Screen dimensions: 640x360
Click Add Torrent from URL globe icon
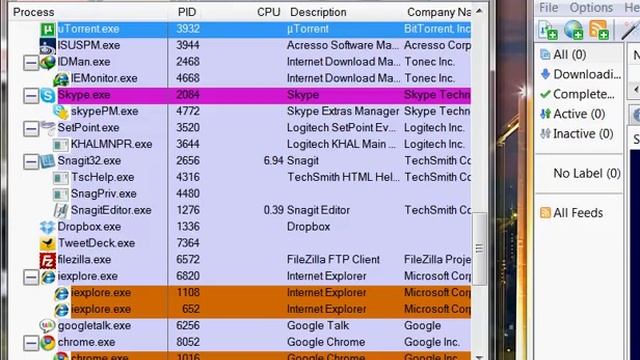[573, 30]
